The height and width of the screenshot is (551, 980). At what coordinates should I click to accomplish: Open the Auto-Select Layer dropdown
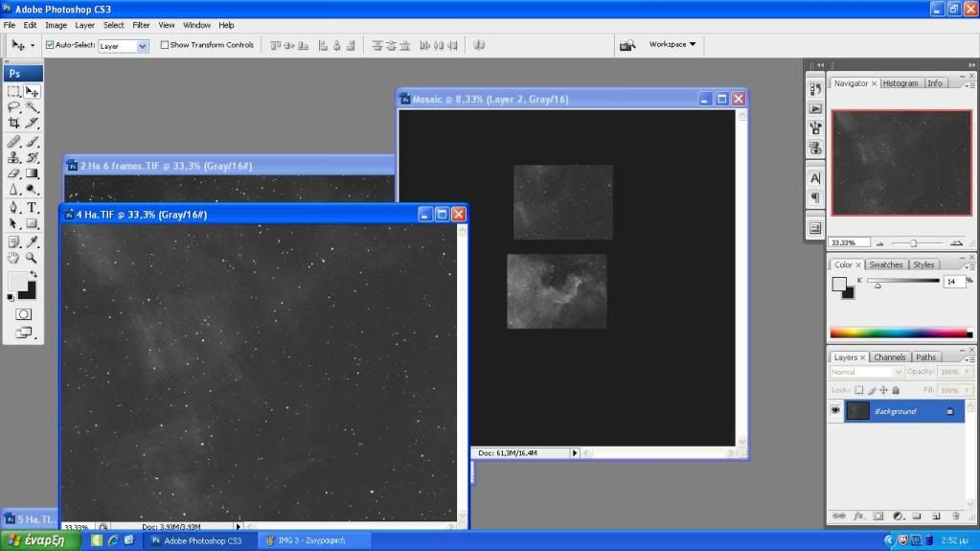[143, 46]
